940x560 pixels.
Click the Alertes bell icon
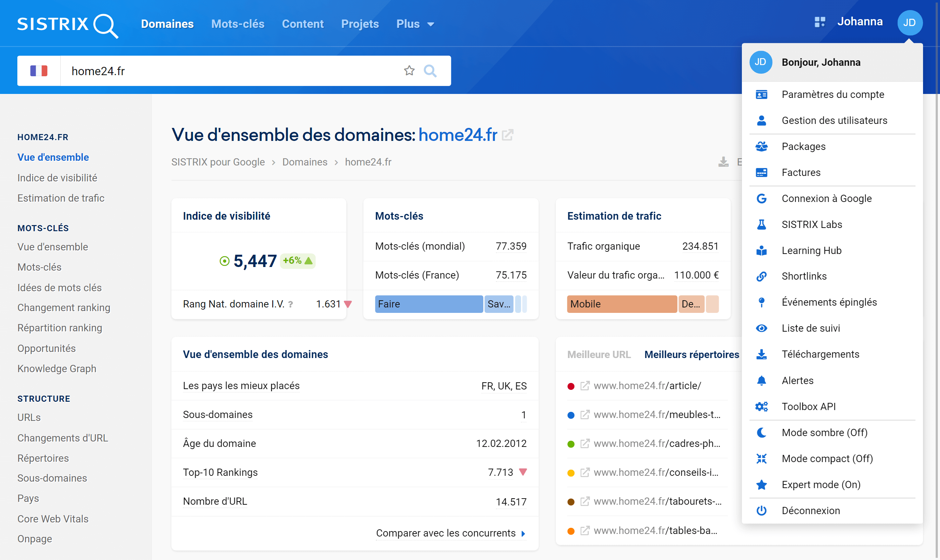(x=761, y=380)
